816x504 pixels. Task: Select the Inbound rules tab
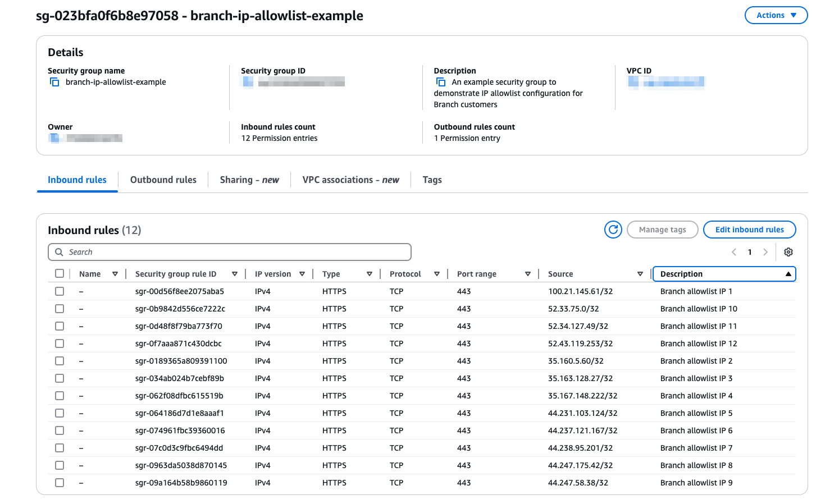coord(77,180)
